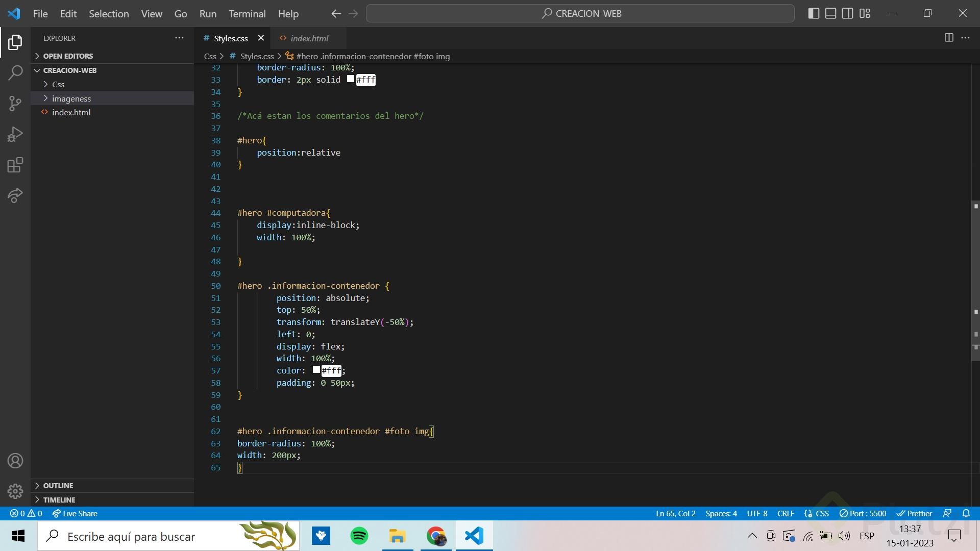Open the Manage gear settings icon
Screen dimensions: 980x551
pos(15,491)
